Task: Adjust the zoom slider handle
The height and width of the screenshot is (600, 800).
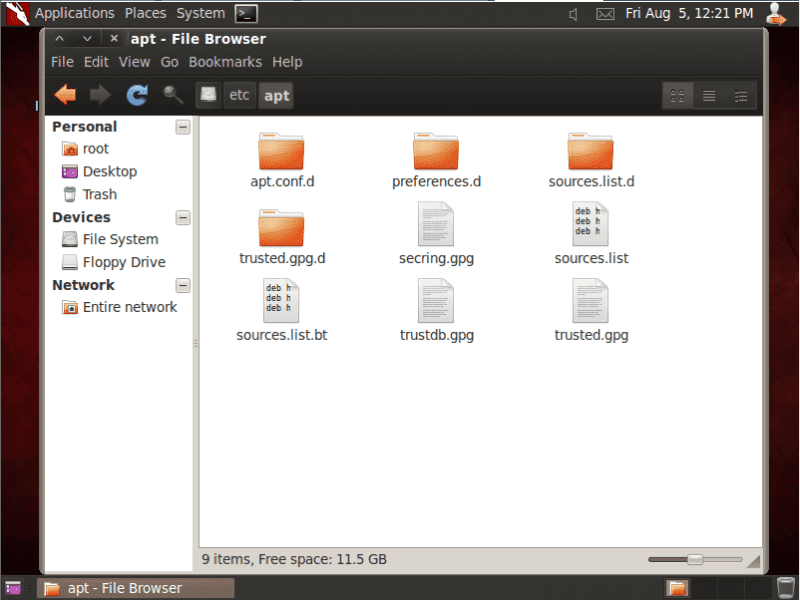Action: pos(694,560)
